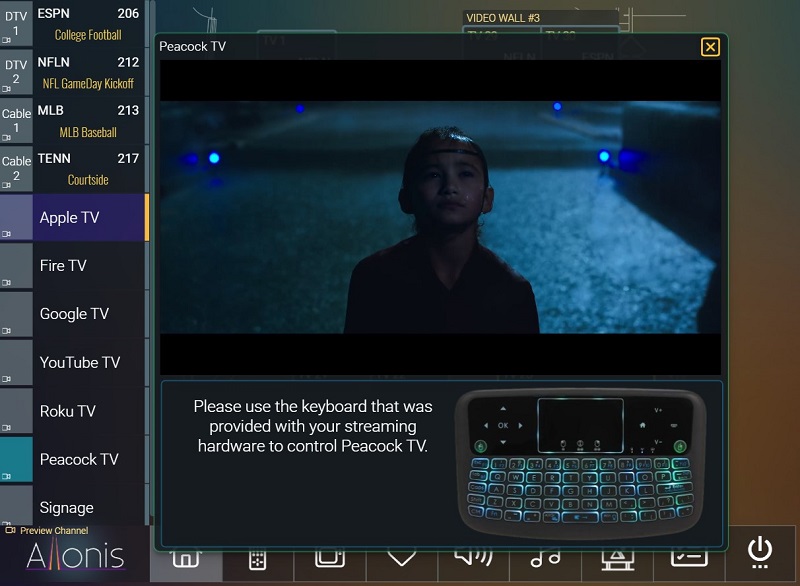Screen dimensions: 800x586
Task: Click the VIDEO WALL #3 label
Action: click(503, 18)
